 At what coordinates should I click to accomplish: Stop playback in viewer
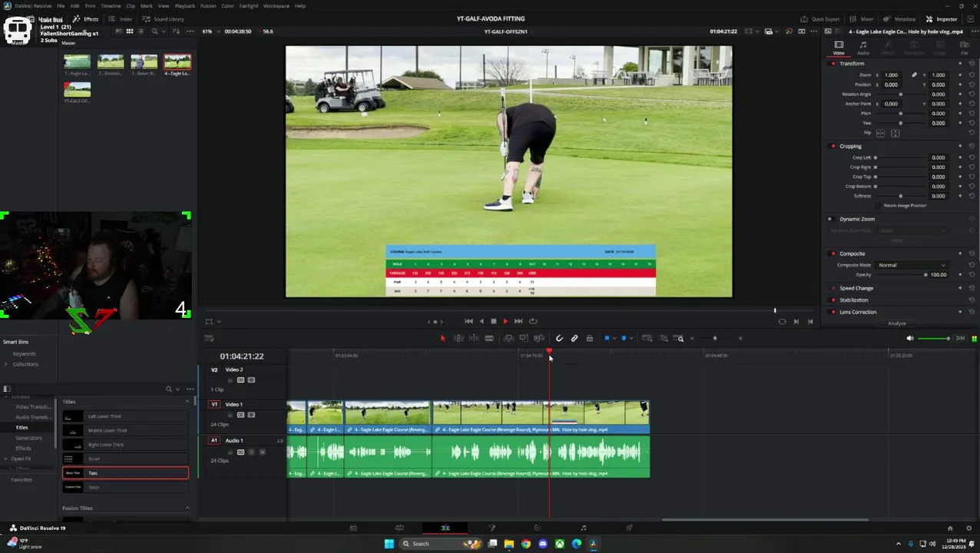(x=493, y=321)
